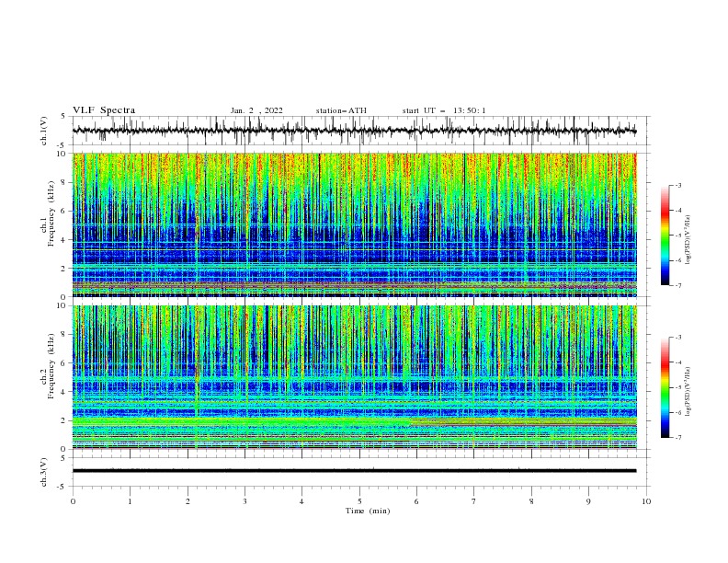This screenshot has height=563, width=728.
Task: Select the "start UT = 13:50: 1" text
Action: [444, 110]
